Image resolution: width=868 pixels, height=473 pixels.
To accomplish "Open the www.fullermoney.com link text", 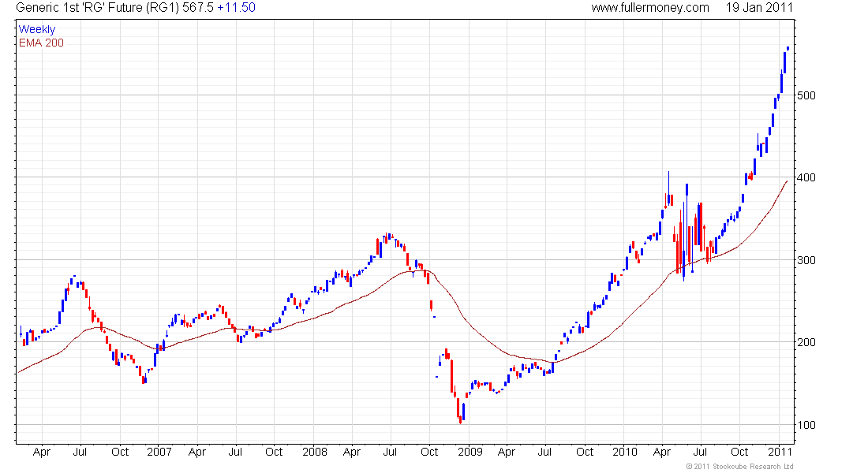I will (650, 8).
